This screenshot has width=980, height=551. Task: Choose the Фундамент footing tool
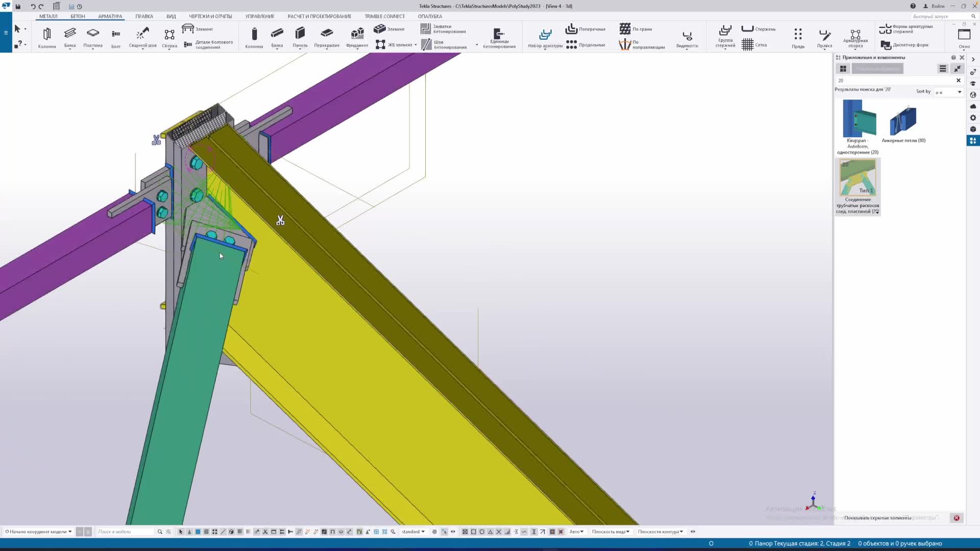click(357, 38)
